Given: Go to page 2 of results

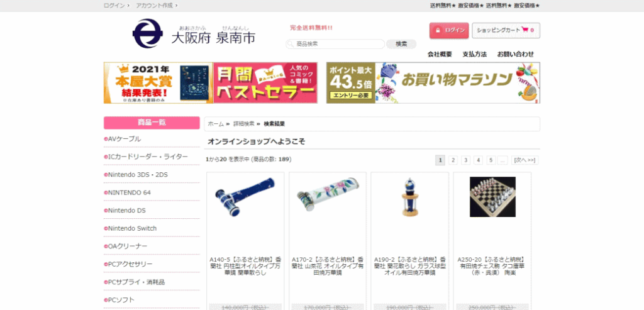Looking at the screenshot, I should click(x=453, y=160).
